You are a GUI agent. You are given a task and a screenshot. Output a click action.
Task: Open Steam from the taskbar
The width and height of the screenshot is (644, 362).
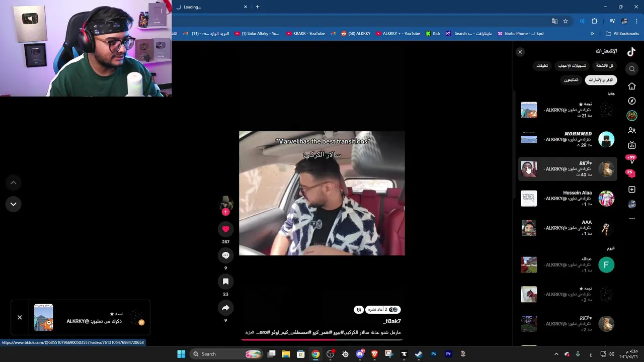click(418, 354)
